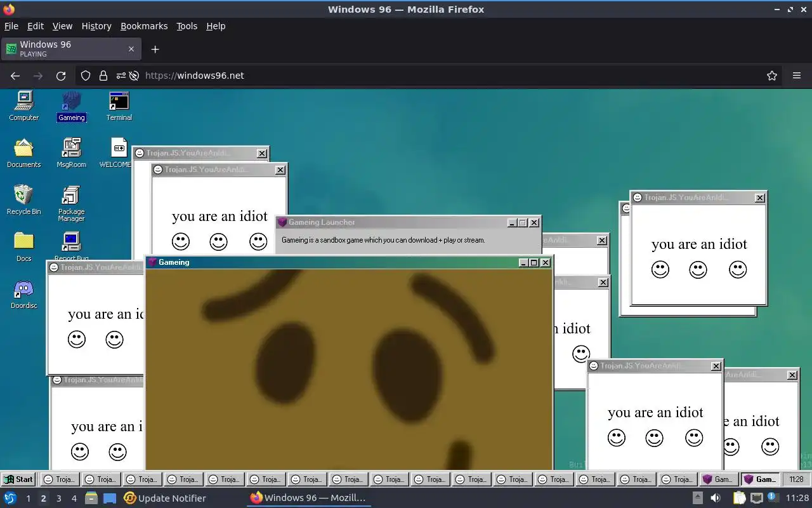
Task: Open the Docs folder icon
Action: click(23, 247)
